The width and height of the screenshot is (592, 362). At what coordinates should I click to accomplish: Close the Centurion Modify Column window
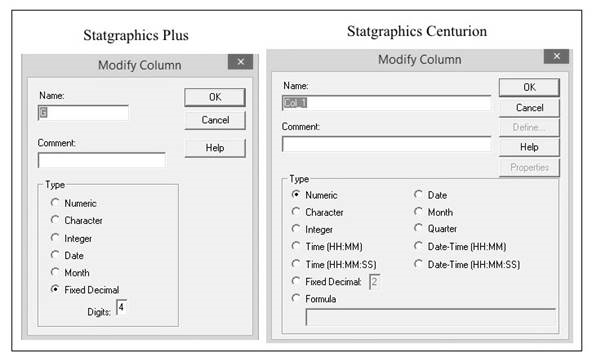(x=557, y=56)
